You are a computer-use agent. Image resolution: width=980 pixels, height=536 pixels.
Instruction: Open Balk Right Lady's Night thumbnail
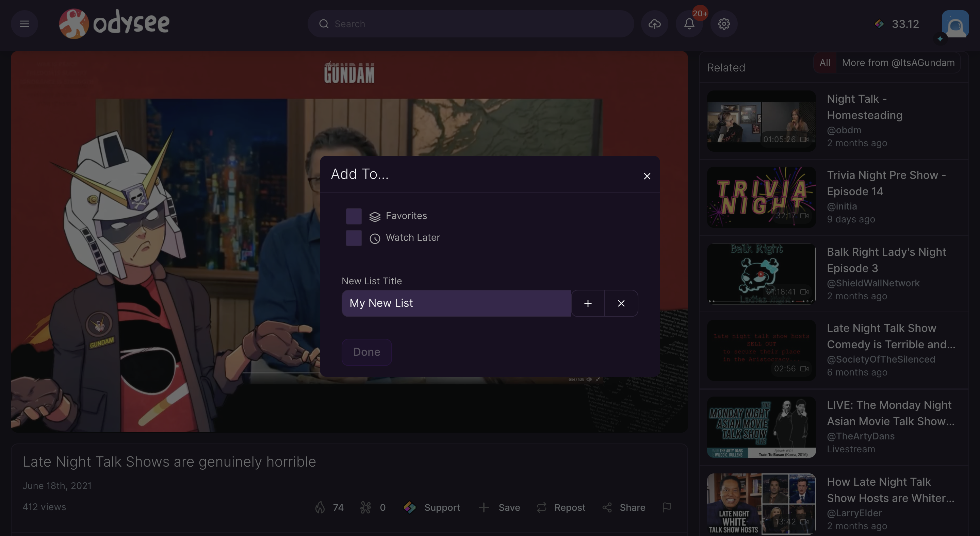coord(761,274)
